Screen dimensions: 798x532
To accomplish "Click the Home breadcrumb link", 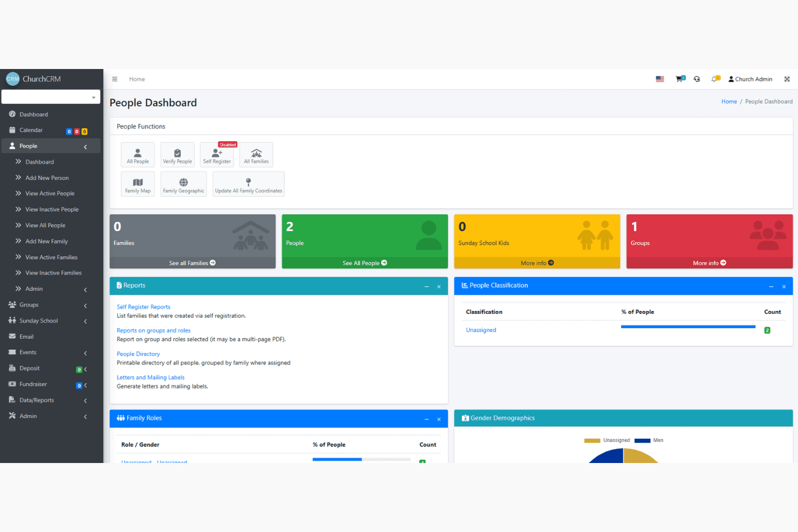I will [x=729, y=102].
